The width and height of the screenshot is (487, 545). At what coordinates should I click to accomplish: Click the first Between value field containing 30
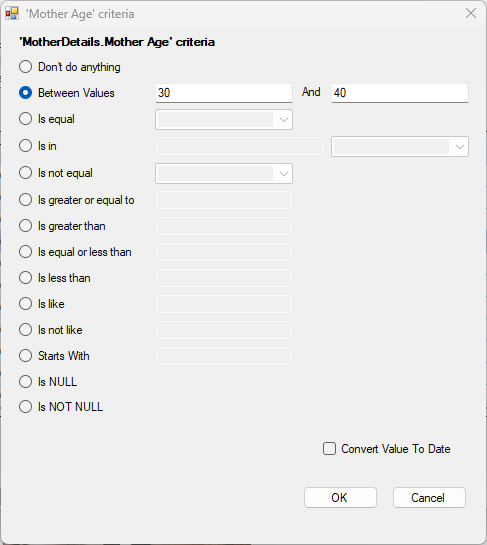[224, 93]
